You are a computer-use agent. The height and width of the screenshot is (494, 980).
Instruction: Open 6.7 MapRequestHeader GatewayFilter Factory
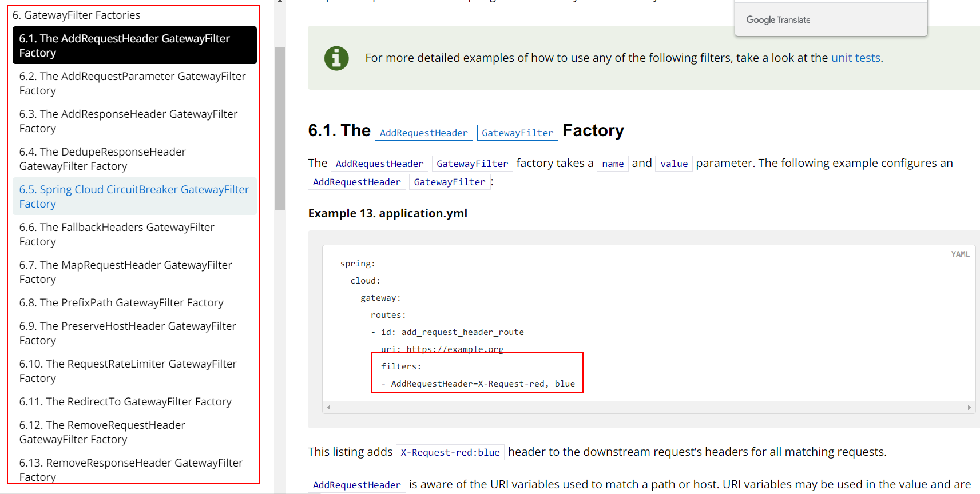coord(134,272)
